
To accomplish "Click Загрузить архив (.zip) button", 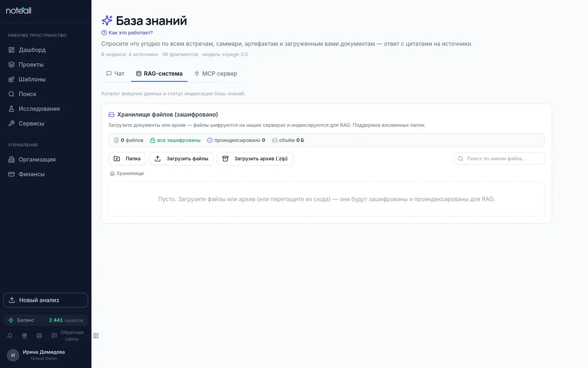I will (255, 159).
